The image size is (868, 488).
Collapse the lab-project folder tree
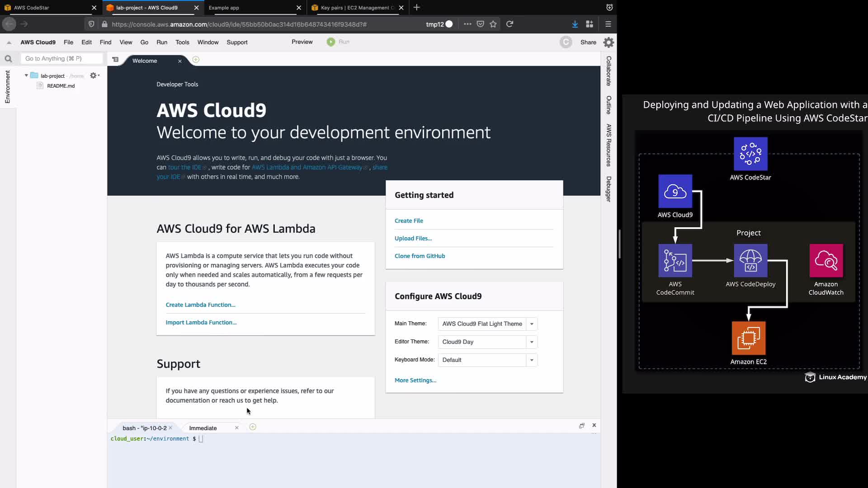(26, 75)
